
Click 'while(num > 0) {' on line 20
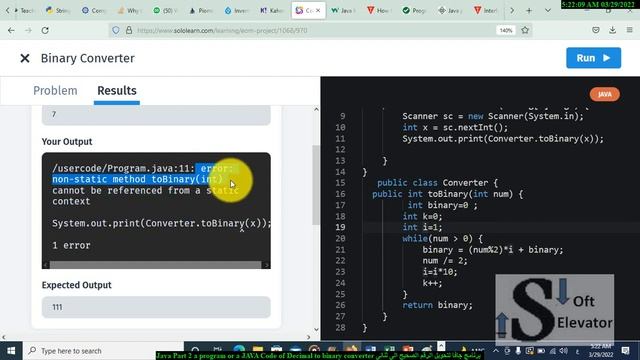pyautogui.click(x=442, y=238)
